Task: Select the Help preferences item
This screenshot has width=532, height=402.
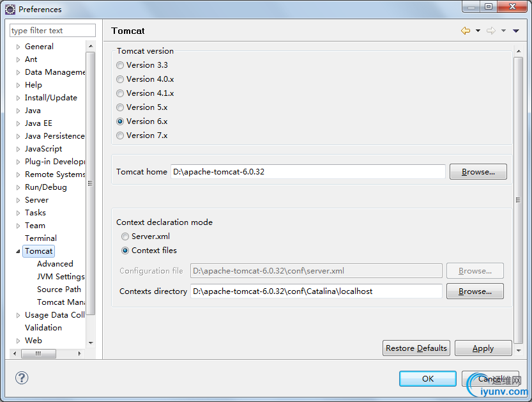Action: 33,85
